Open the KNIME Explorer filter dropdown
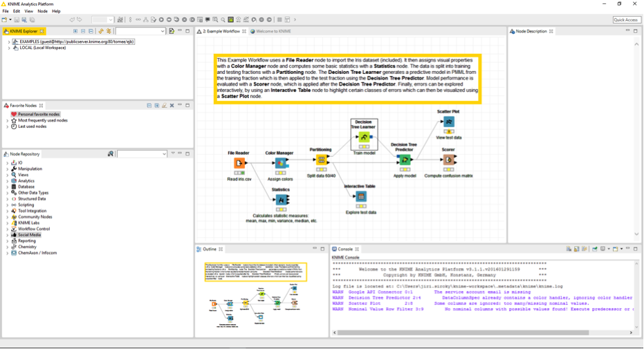 (163, 31)
